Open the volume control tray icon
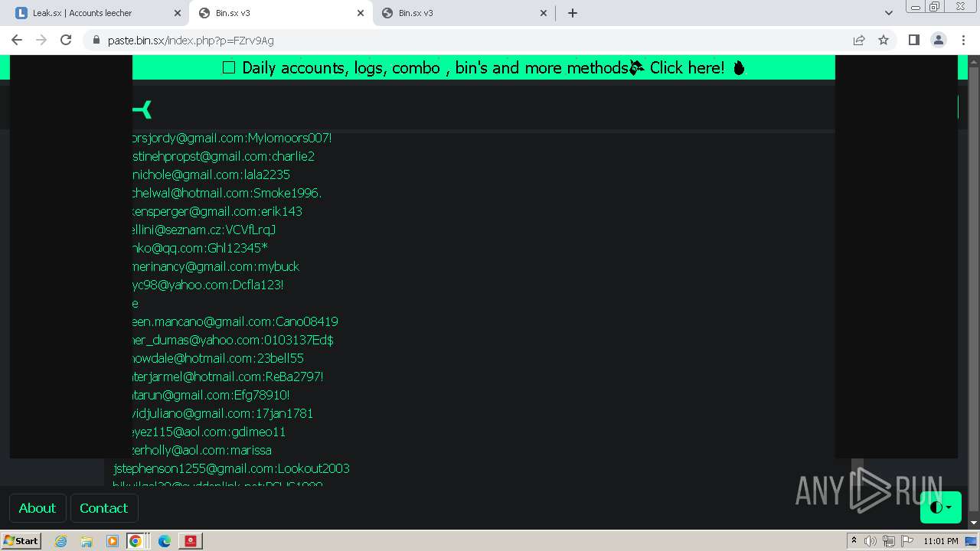Image resolution: width=980 pixels, height=551 pixels. 871,541
